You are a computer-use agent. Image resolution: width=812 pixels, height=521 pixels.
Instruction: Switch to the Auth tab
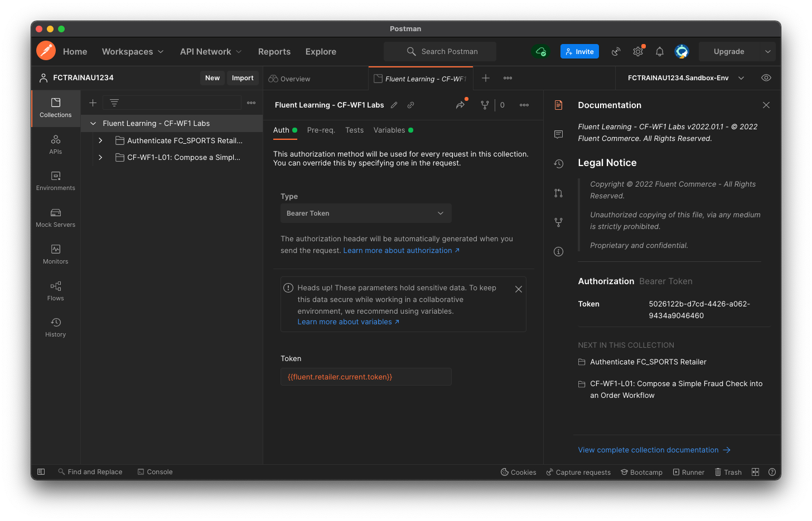[285, 130]
